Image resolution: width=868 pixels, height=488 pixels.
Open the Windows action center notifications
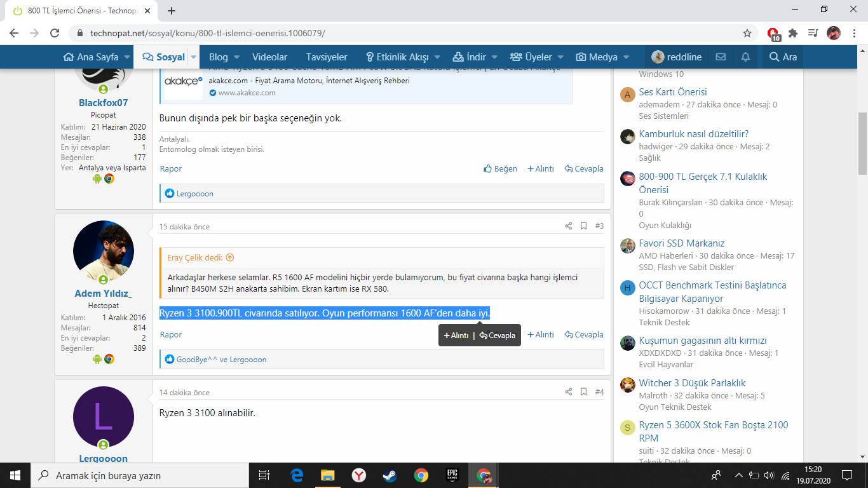pos(847,475)
